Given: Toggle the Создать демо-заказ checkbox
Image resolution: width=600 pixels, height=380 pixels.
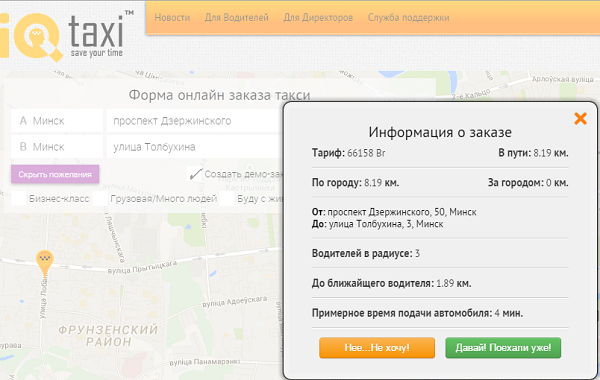Looking at the screenshot, I should 195,174.
